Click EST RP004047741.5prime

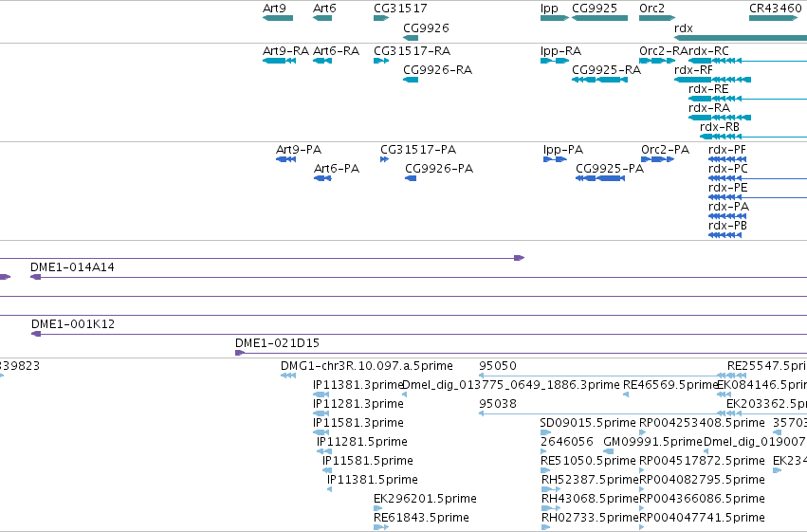642,527
